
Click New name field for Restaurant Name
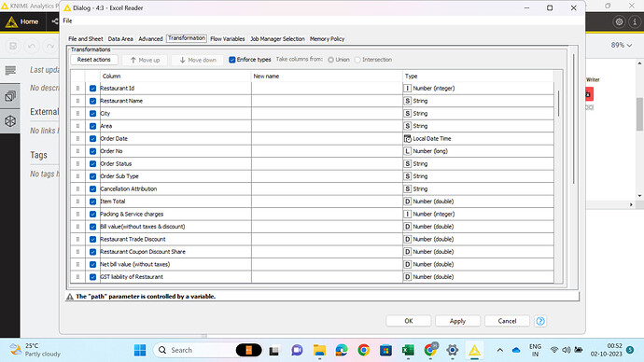[327, 101]
